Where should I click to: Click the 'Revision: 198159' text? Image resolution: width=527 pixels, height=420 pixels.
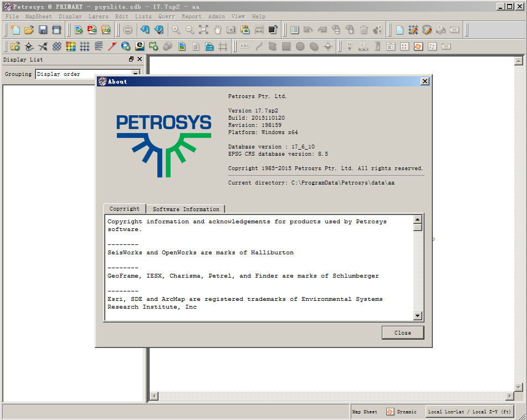tap(255, 125)
